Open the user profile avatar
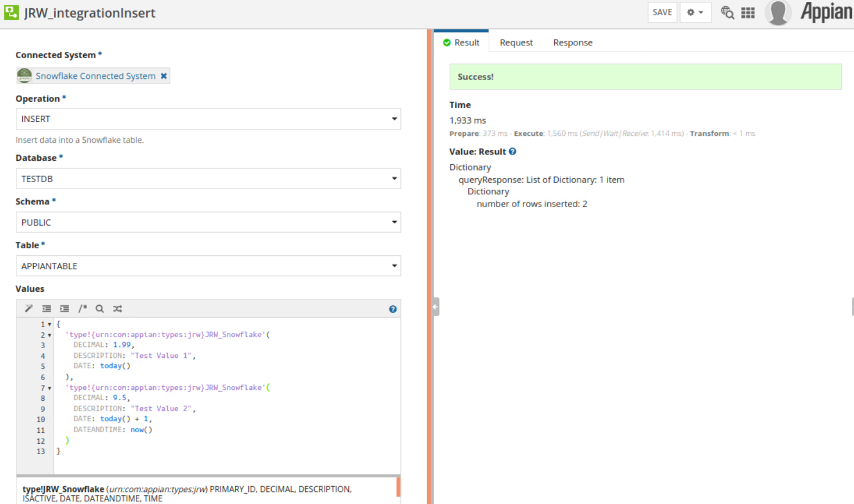 coord(778,13)
